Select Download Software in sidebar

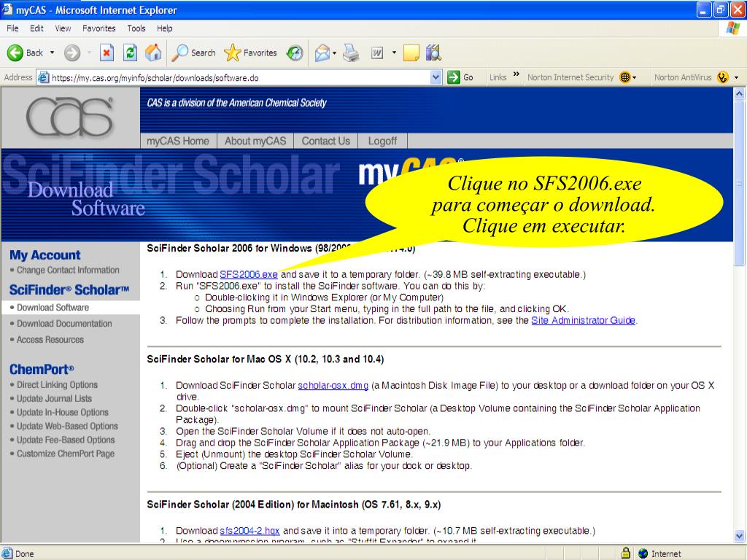pos(53,308)
